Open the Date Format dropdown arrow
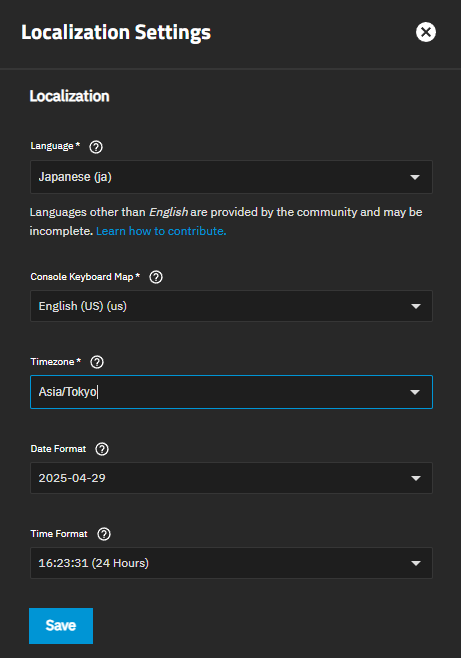This screenshot has height=658, width=461. click(416, 478)
